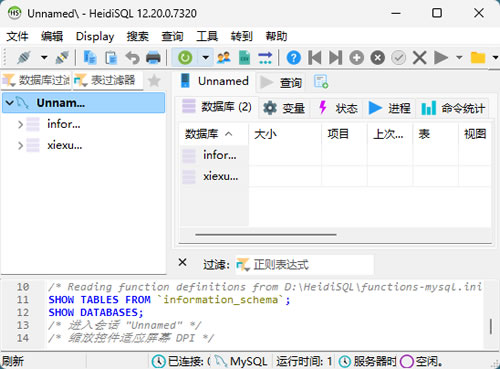Viewport: 500px width, 369px height.
Task: Open the user manager icon
Action: (224, 58)
